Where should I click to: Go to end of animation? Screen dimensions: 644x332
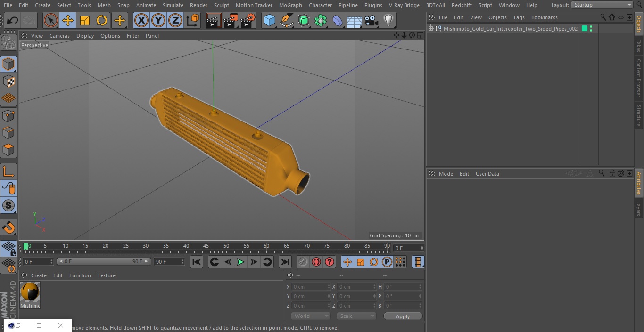[x=285, y=262]
